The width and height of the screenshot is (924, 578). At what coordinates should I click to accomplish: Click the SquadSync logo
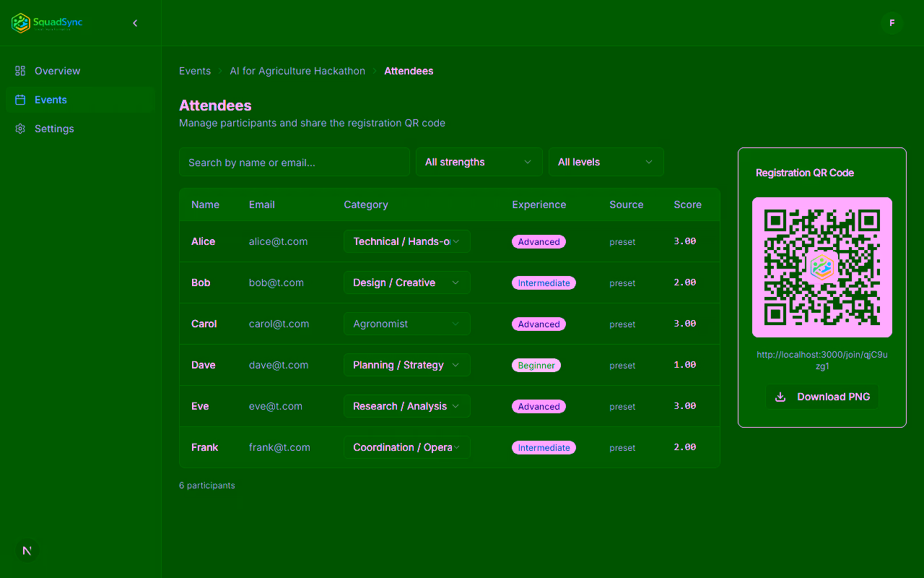pyautogui.click(x=47, y=23)
